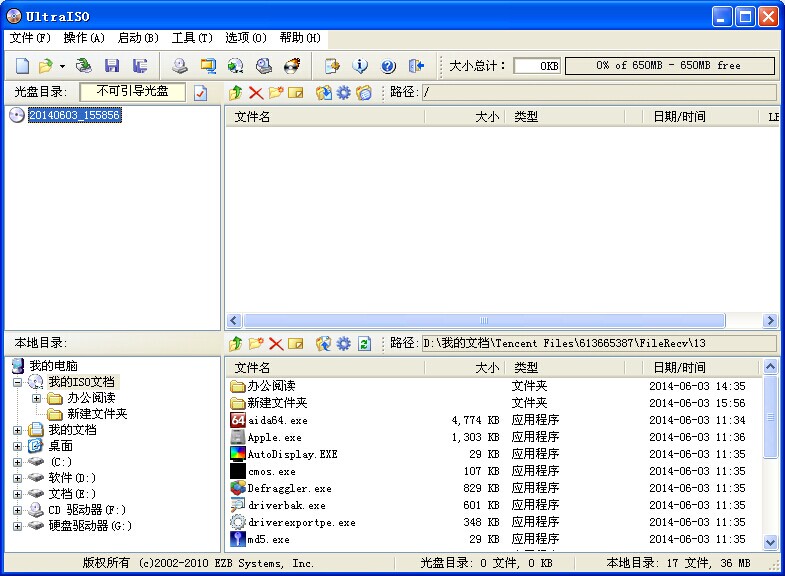Open the 文件(F) menu
785x576 pixels.
[30, 38]
